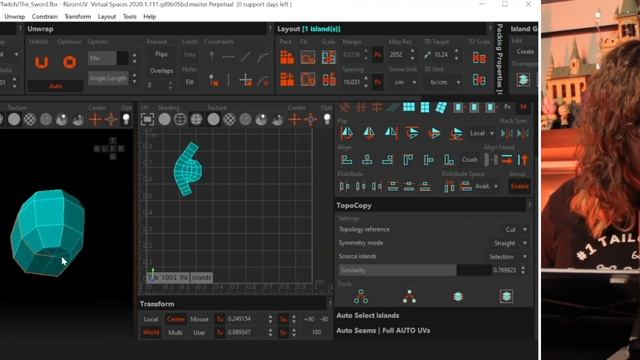Screen dimensions: 640x360
Task: Step the Map Res 2052 value
Action: click(412, 55)
